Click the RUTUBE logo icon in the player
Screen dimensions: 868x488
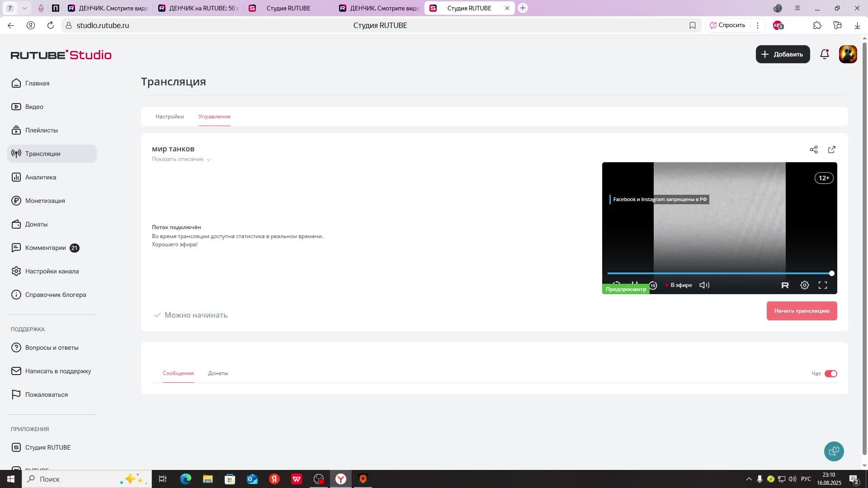[785, 285]
